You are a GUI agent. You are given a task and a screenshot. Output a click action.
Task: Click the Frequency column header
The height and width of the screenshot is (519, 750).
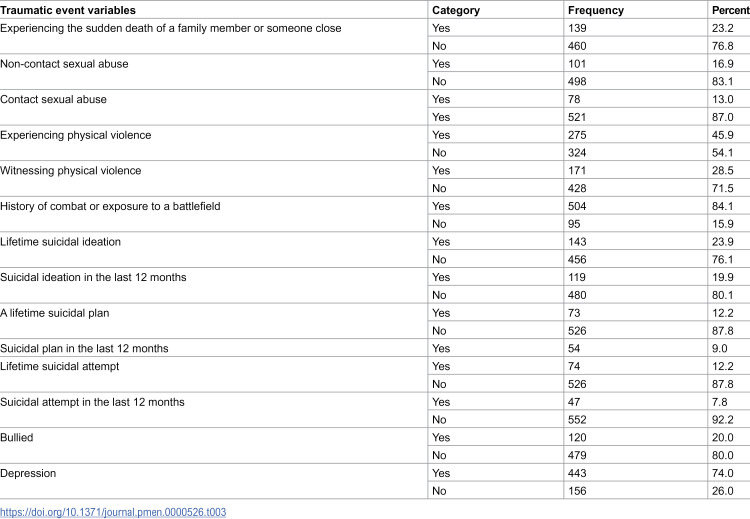(x=596, y=10)
